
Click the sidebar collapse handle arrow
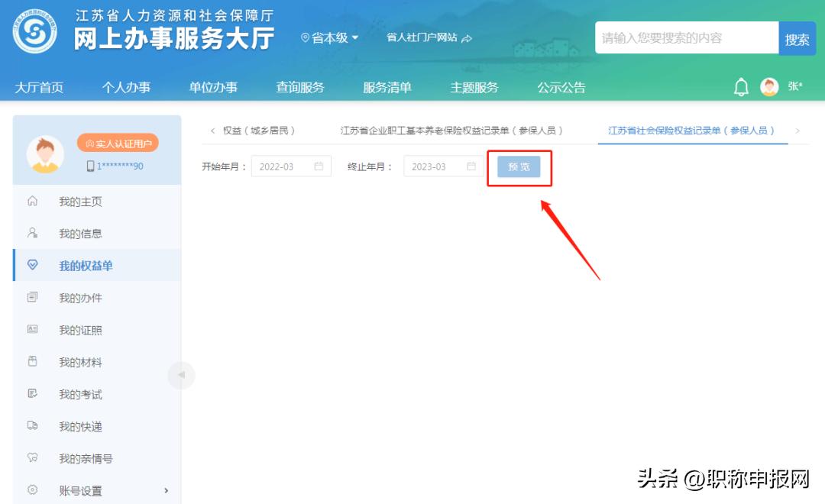[181, 375]
